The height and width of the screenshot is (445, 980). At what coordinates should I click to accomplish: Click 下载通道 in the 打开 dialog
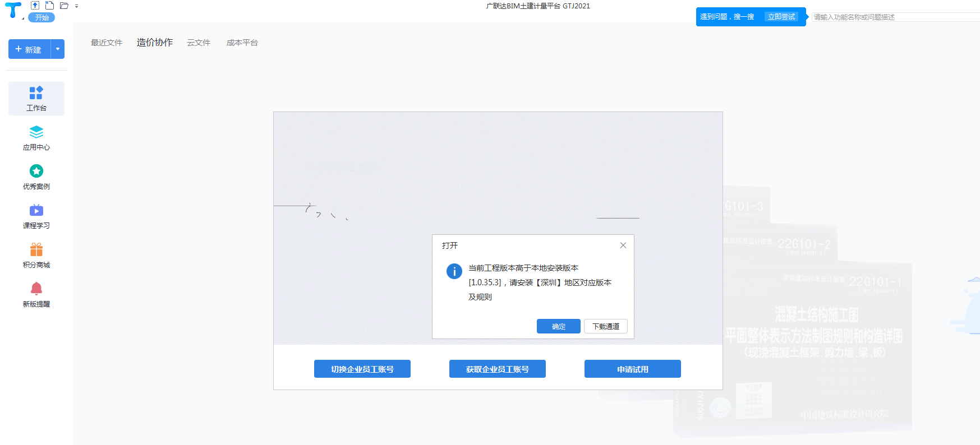pyautogui.click(x=606, y=326)
